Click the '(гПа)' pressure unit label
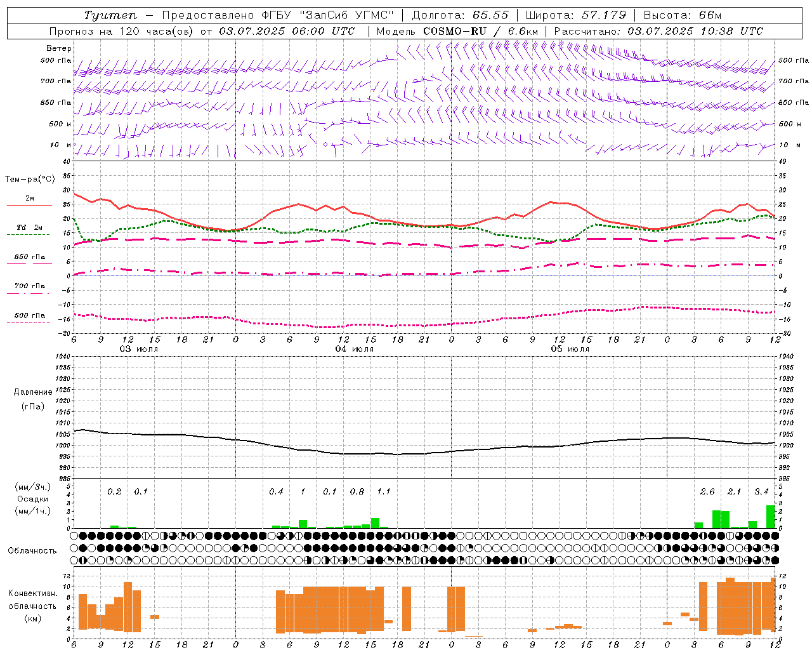Screen dimensions: 812x650 [33, 406]
